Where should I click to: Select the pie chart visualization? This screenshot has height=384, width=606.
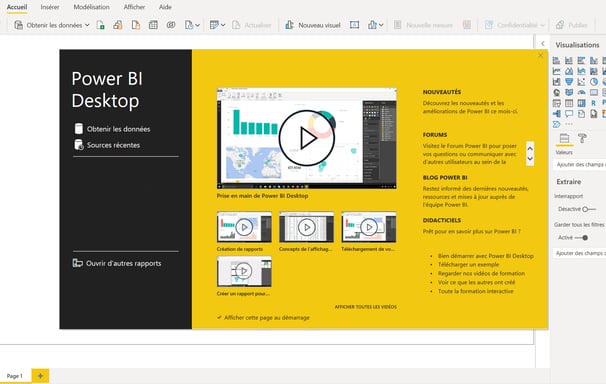tap(594, 82)
